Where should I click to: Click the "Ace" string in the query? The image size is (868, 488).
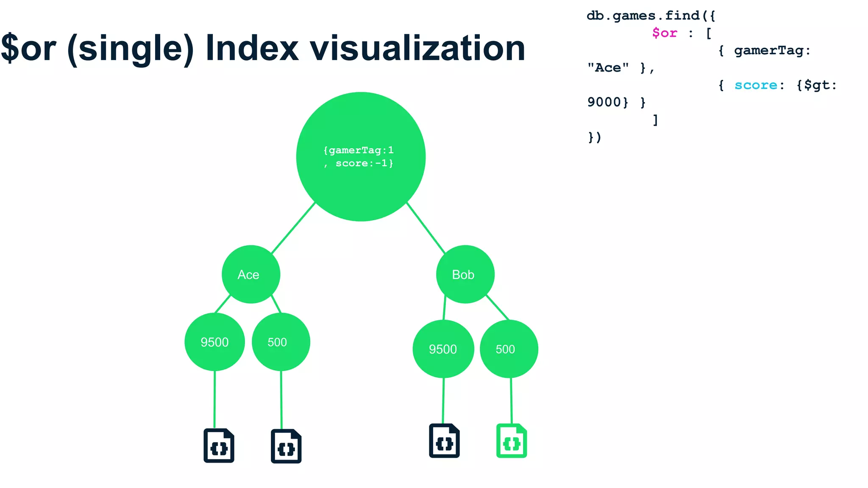[x=608, y=68]
